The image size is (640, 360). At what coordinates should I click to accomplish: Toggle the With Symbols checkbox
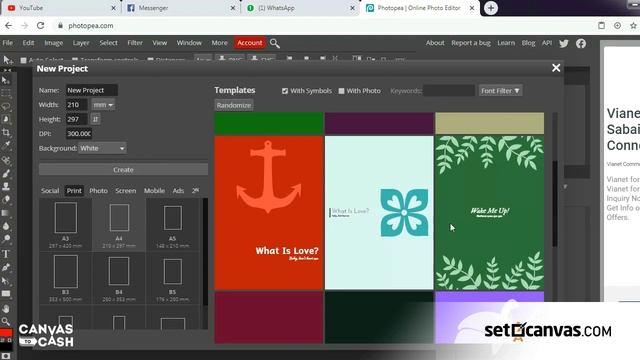(x=285, y=91)
